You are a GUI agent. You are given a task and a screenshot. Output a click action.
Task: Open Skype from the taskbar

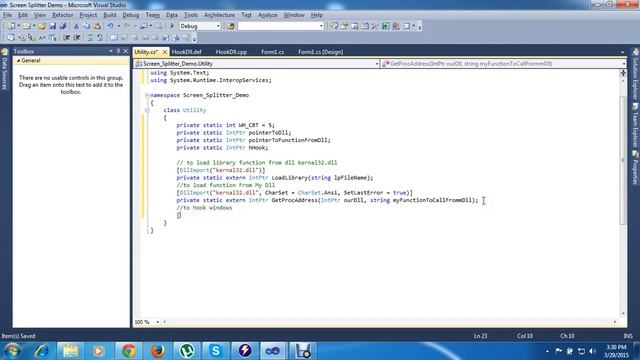(216, 351)
